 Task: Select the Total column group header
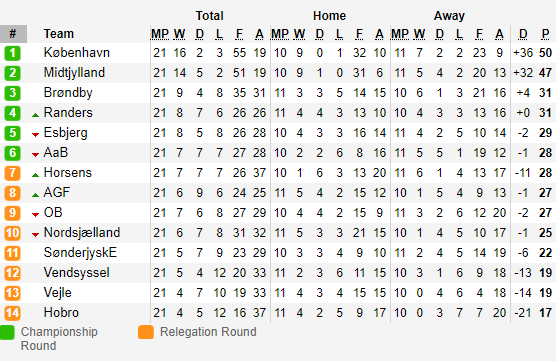click(x=210, y=16)
